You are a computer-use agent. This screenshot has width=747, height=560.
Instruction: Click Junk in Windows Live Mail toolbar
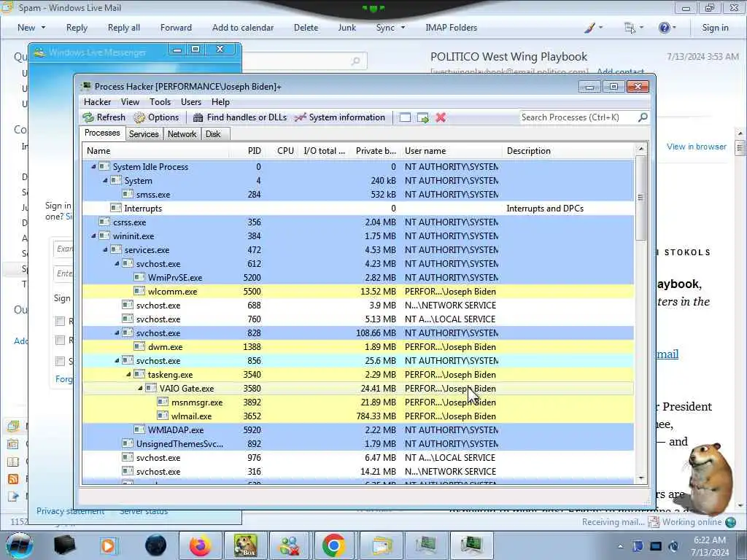click(x=347, y=28)
